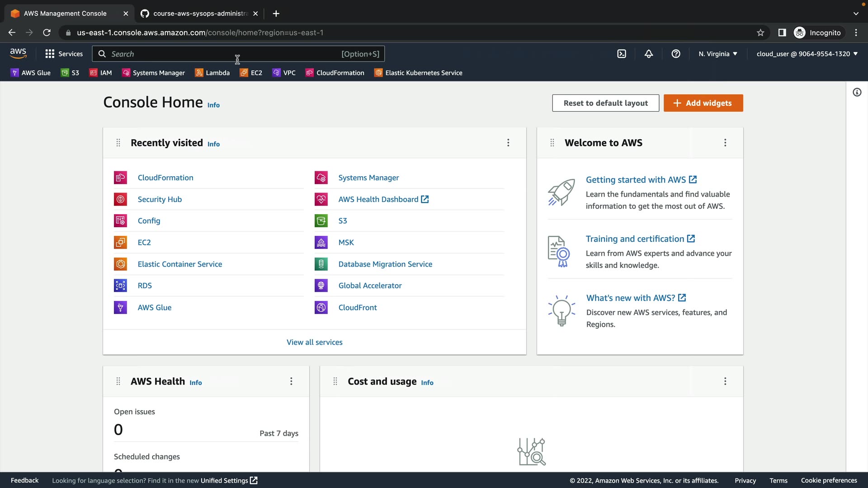Expand the cloud_user account dropdown
Image resolution: width=868 pixels, height=488 pixels.
[x=807, y=54]
